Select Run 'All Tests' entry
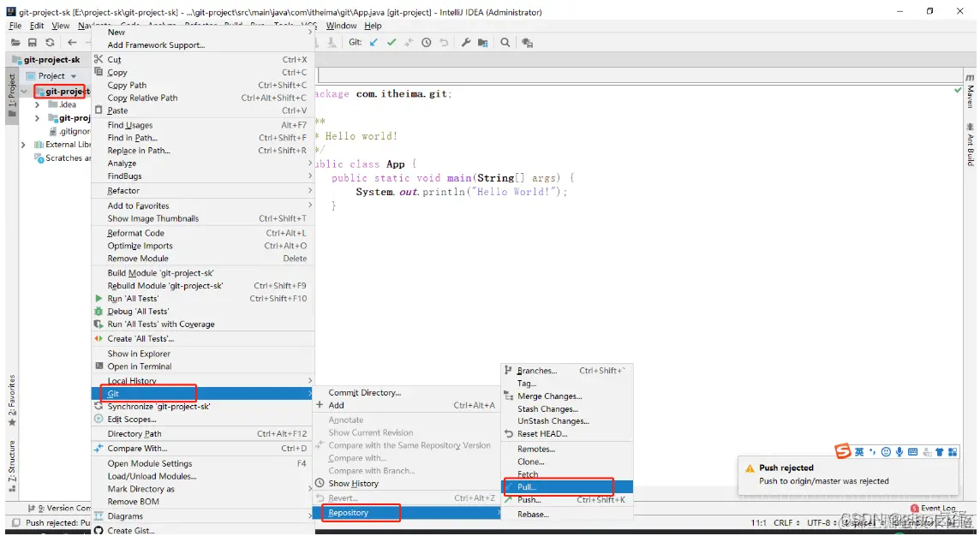 (x=202, y=299)
